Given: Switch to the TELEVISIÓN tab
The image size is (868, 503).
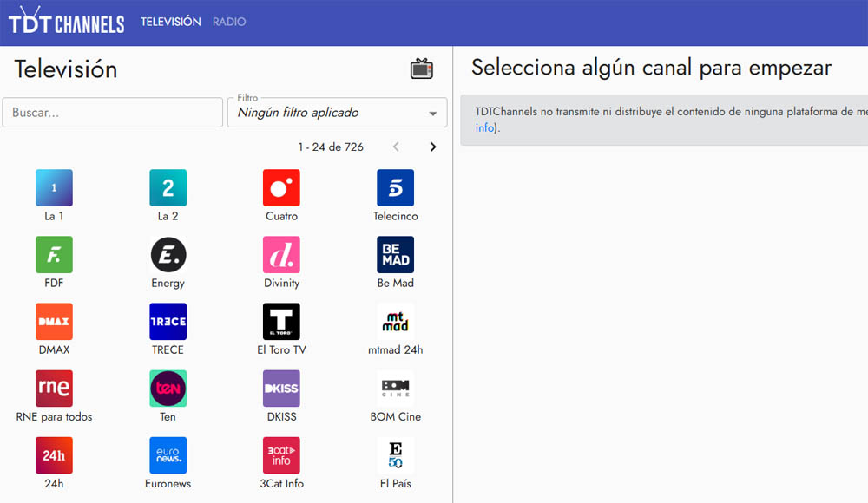Looking at the screenshot, I should click(170, 22).
